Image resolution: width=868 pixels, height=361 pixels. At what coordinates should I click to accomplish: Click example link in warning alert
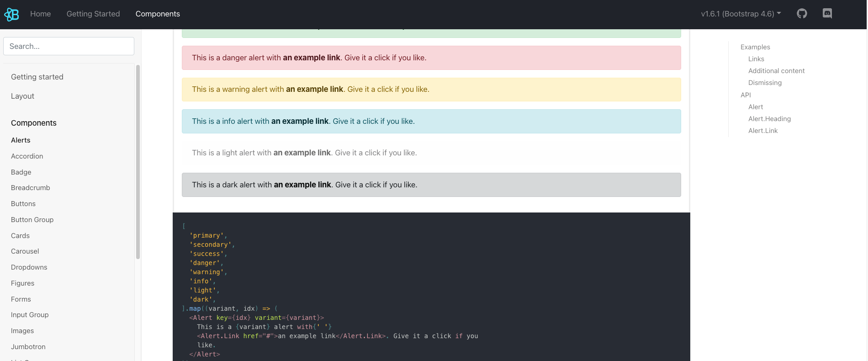pos(314,89)
